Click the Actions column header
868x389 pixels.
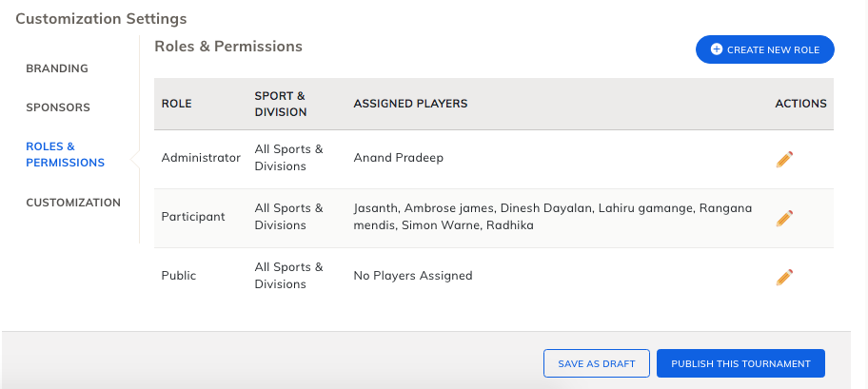pos(800,104)
